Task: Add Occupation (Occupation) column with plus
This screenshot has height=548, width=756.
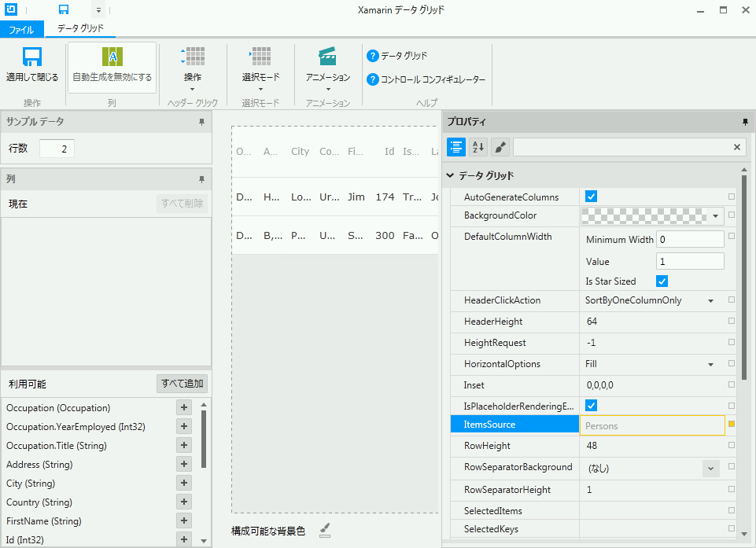Action: [x=184, y=408]
